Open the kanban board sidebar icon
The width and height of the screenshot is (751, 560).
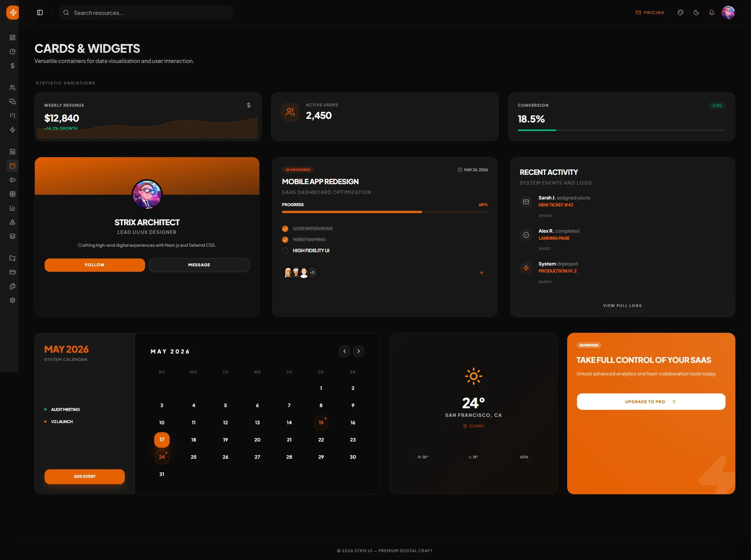point(13,116)
